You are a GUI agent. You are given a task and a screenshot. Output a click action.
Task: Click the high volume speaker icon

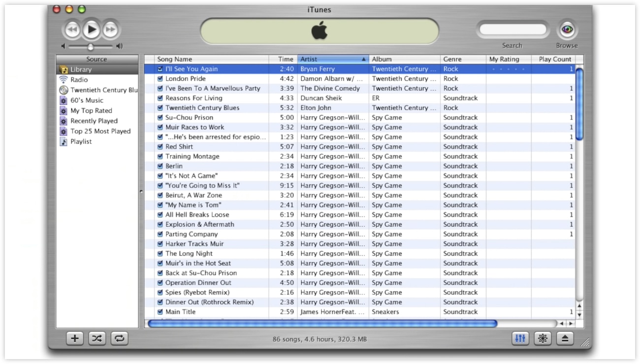point(119,46)
